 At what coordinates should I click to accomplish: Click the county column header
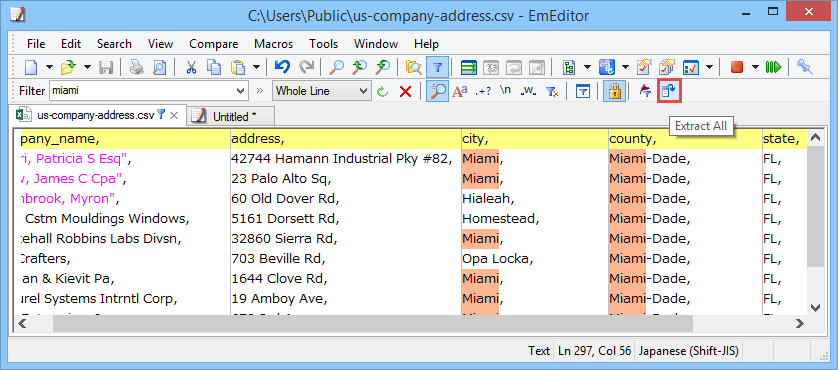pyautogui.click(x=685, y=139)
